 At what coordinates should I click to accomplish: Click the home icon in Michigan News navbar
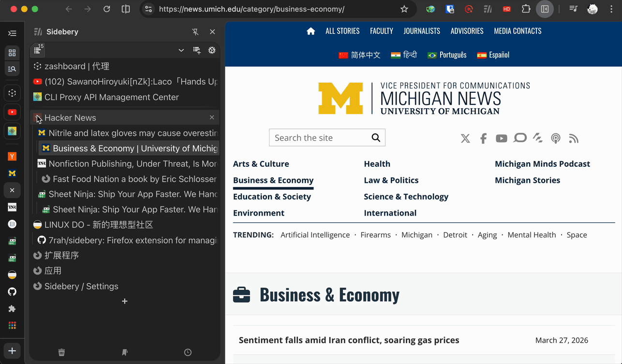[x=311, y=31]
